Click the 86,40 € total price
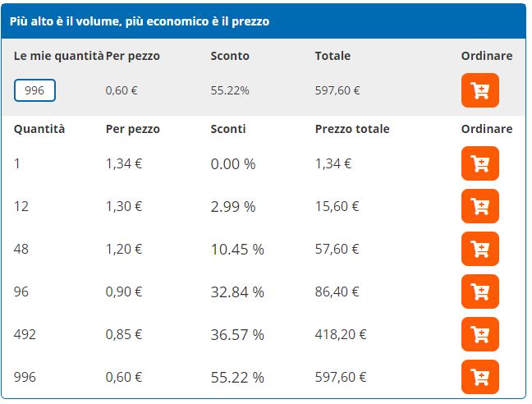The image size is (532, 404). pos(337,292)
